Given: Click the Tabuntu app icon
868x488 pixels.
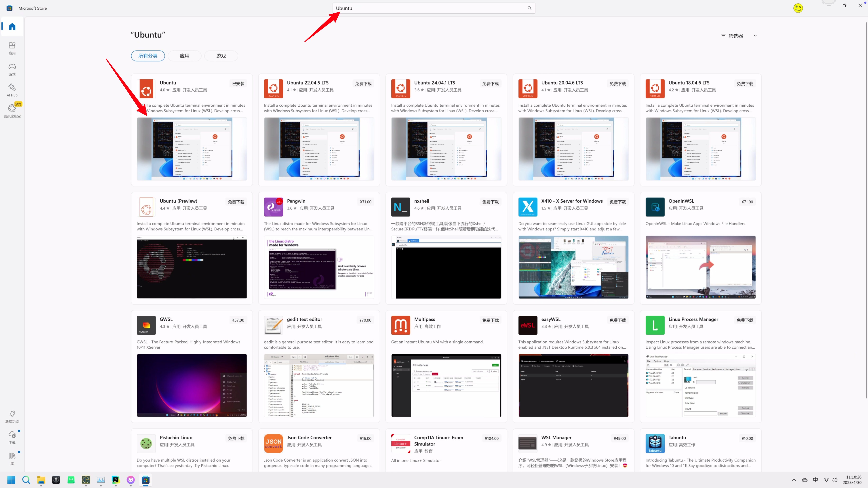Looking at the screenshot, I should (655, 444).
